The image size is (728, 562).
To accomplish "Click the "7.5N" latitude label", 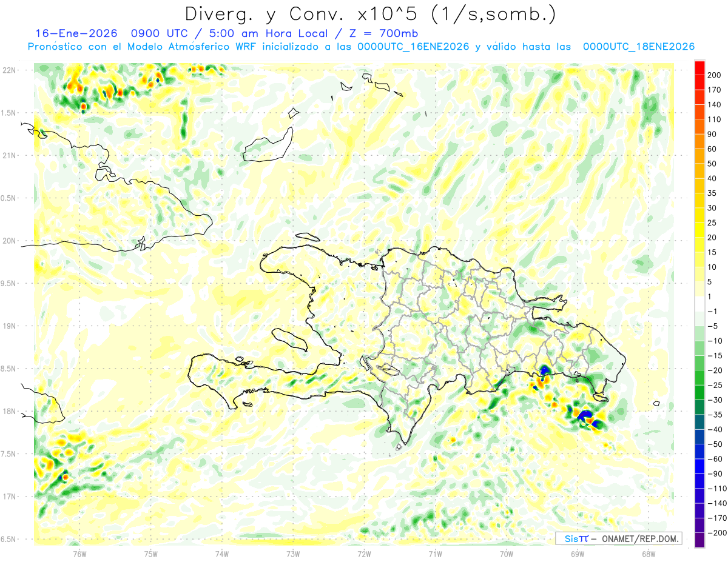I will 8,454.
